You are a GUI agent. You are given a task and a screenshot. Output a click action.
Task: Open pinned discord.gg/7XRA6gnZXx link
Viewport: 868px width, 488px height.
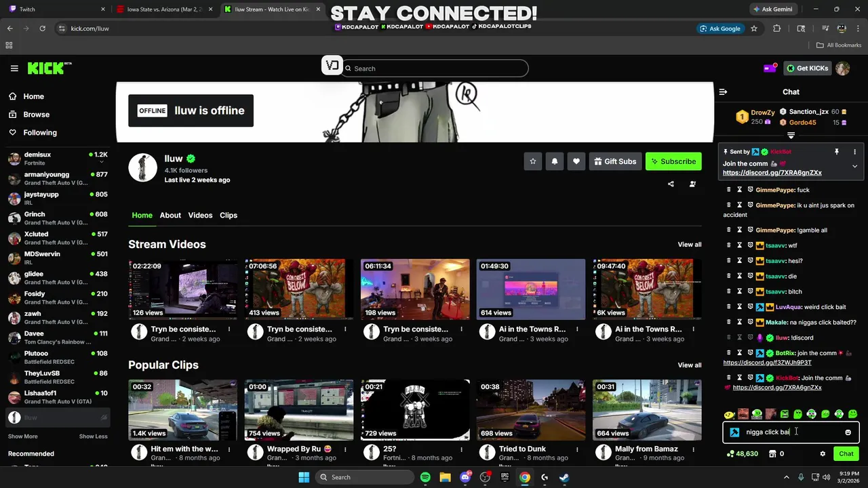tap(772, 173)
